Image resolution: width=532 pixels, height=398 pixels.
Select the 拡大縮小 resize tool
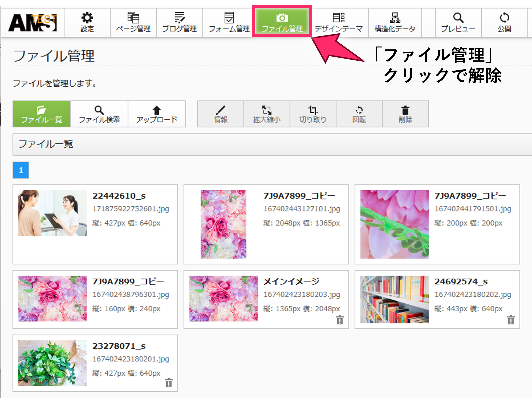tap(267, 114)
